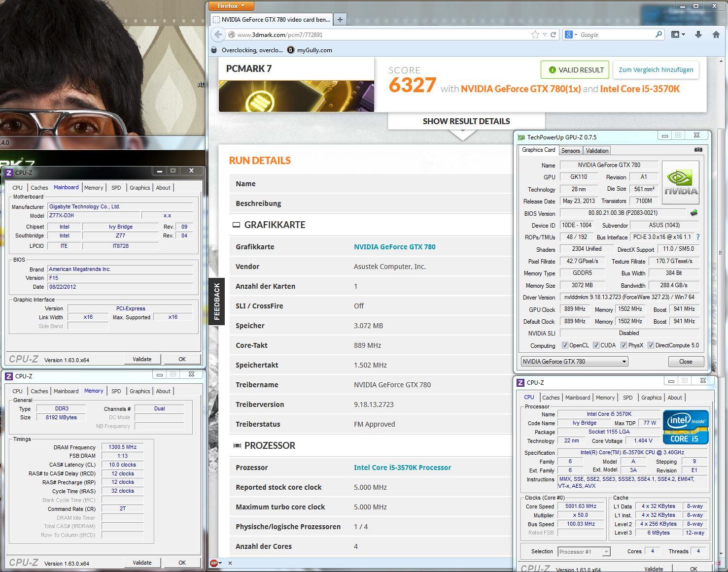Click Validate in CPU-Z Mainboard window
Viewport: 728px width, 572px height.
click(142, 359)
